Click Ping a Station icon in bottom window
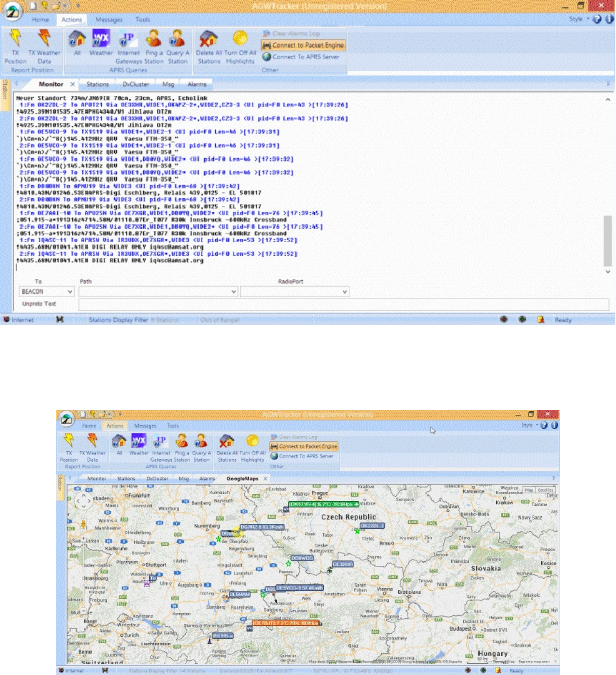Screen dimensions: 616x675 [x=181, y=441]
